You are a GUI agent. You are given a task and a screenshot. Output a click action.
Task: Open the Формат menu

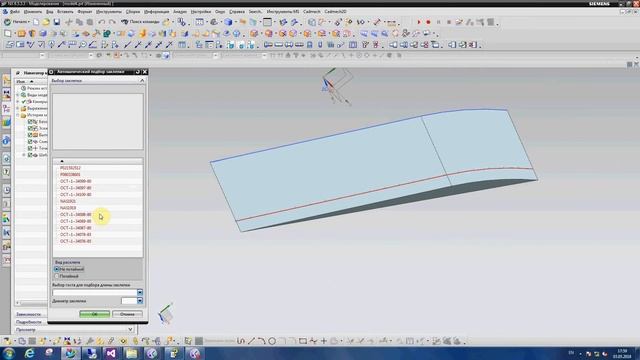click(x=84, y=12)
